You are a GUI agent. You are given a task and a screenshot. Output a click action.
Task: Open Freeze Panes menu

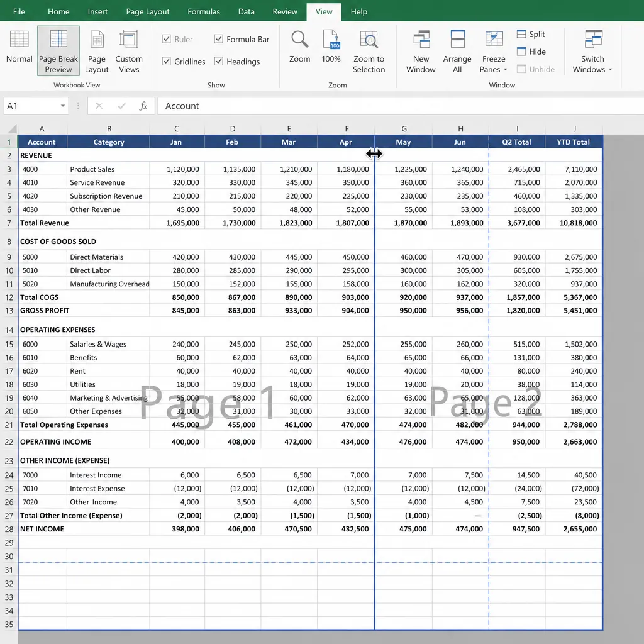click(493, 52)
